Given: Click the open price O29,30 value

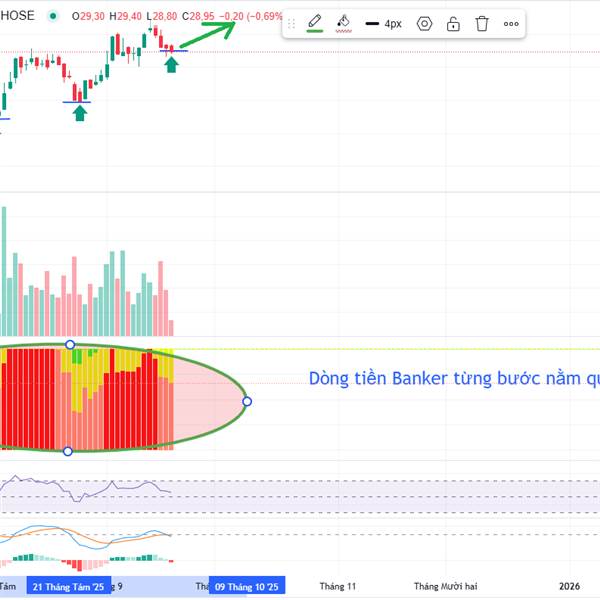Looking at the screenshot, I should tap(88, 16).
